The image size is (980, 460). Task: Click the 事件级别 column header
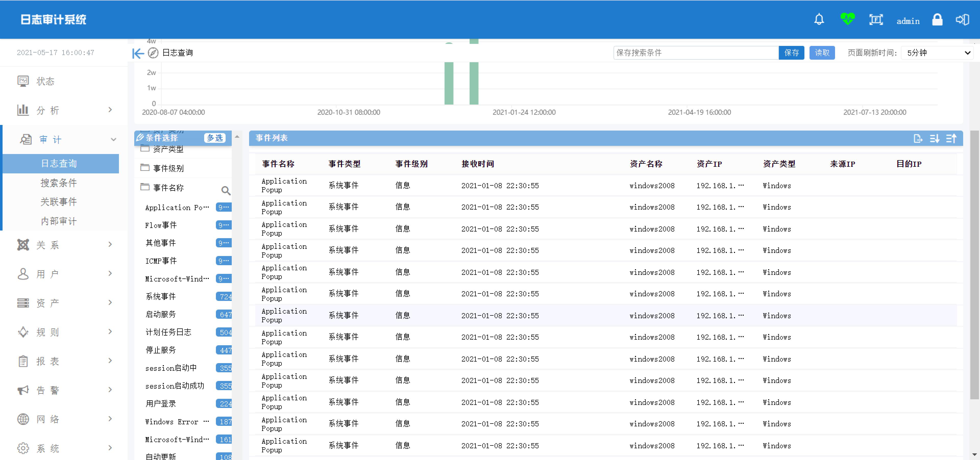point(411,164)
